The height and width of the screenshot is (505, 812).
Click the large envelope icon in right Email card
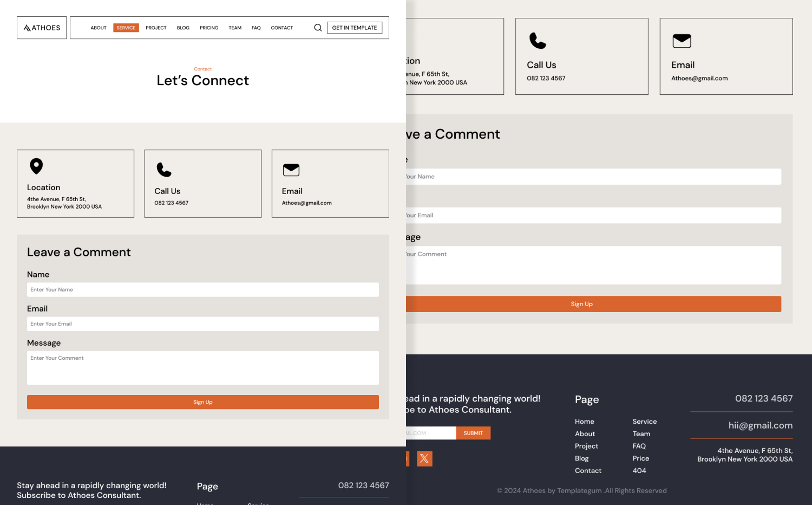point(682,41)
